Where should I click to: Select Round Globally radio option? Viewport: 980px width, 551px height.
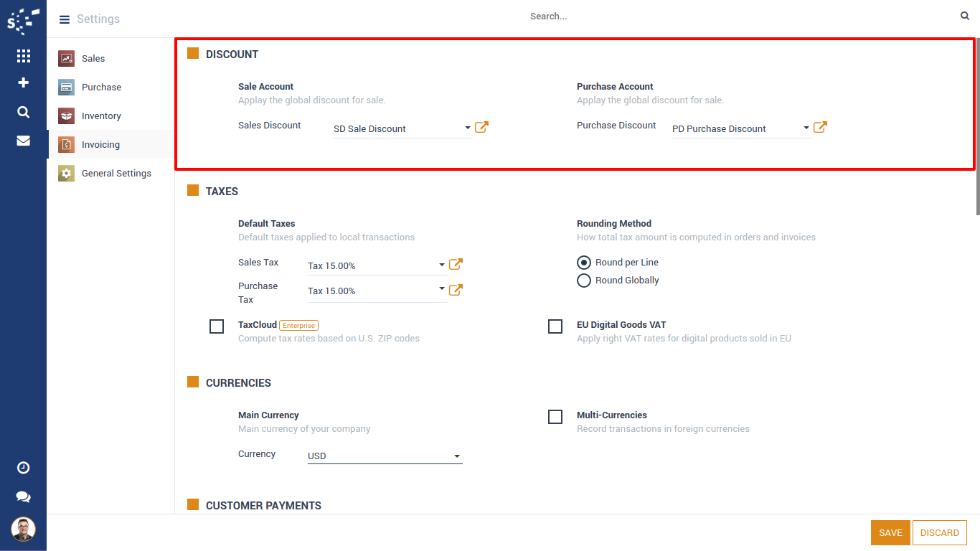click(x=584, y=281)
